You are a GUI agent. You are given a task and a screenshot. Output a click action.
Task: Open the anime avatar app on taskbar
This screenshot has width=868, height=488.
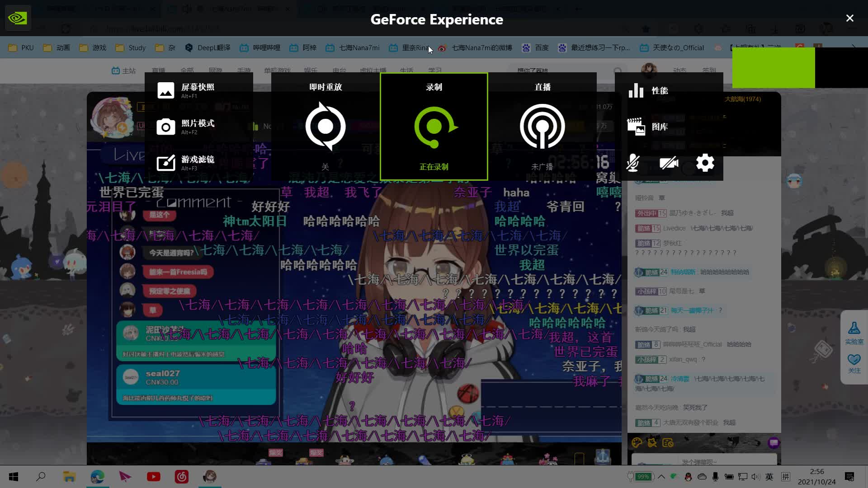click(x=209, y=477)
